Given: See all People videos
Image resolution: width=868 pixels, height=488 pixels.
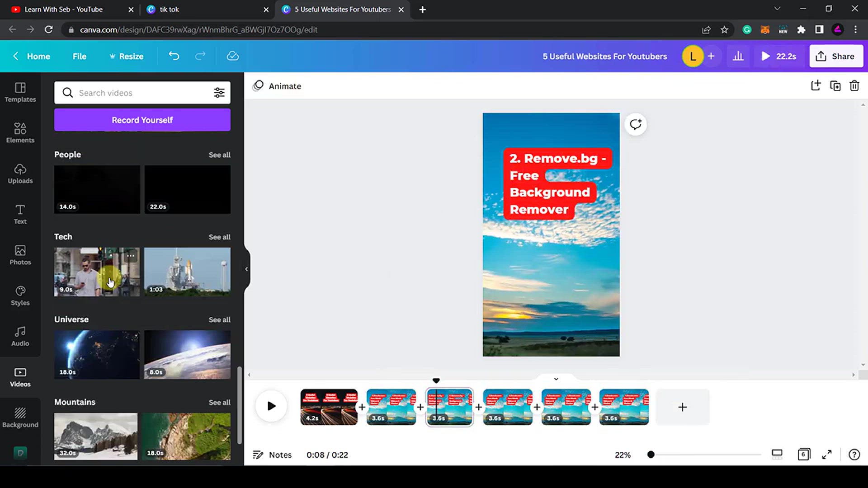Looking at the screenshot, I should point(219,155).
